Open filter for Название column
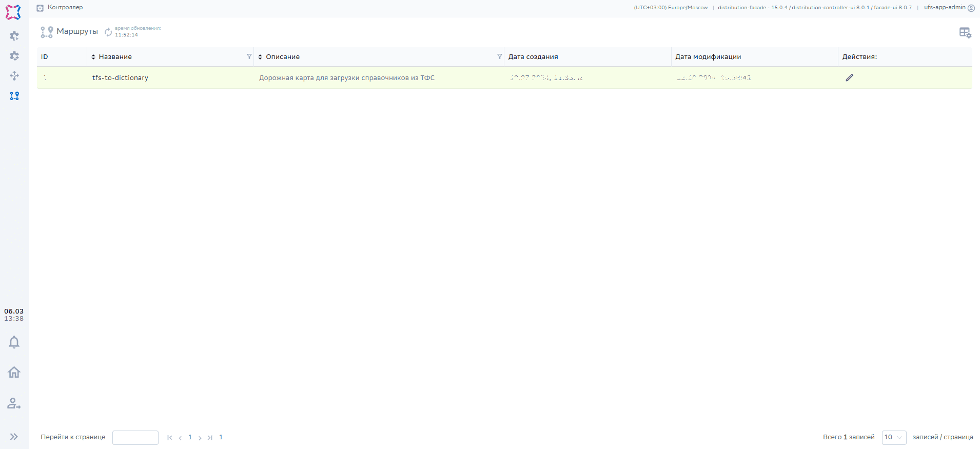The height and width of the screenshot is (449, 980). (249, 57)
